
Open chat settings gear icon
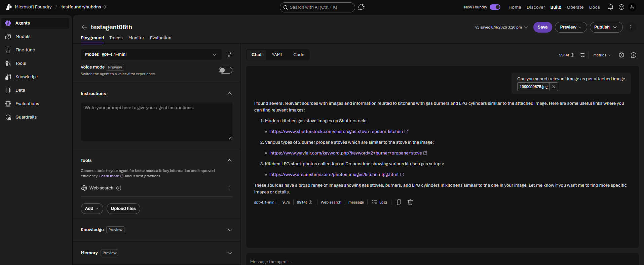621,55
